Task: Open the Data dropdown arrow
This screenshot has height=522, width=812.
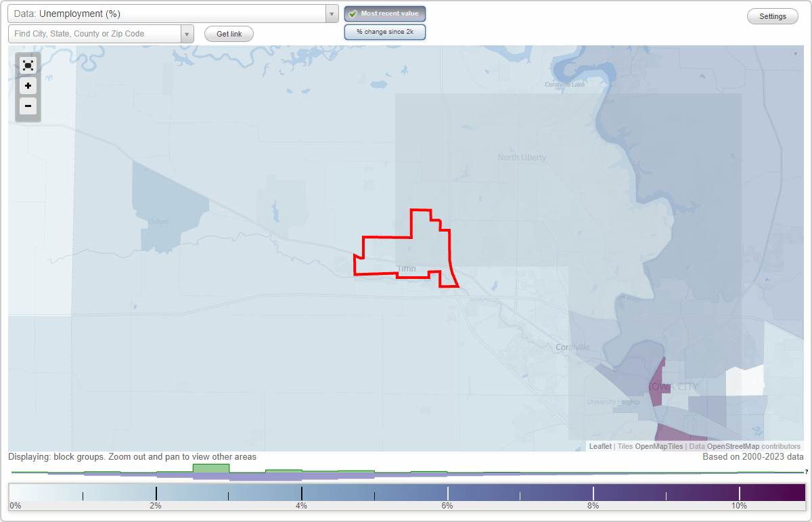Action: point(332,14)
